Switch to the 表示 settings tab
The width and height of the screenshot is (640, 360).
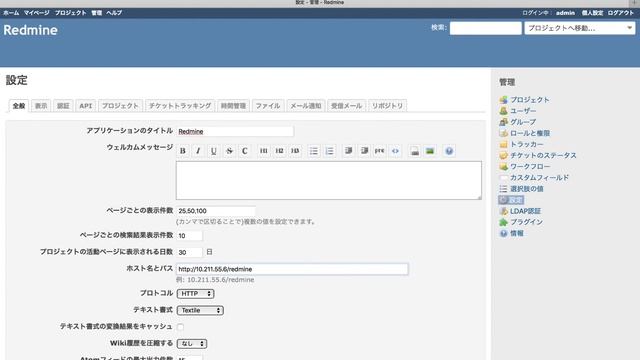tap(41, 106)
